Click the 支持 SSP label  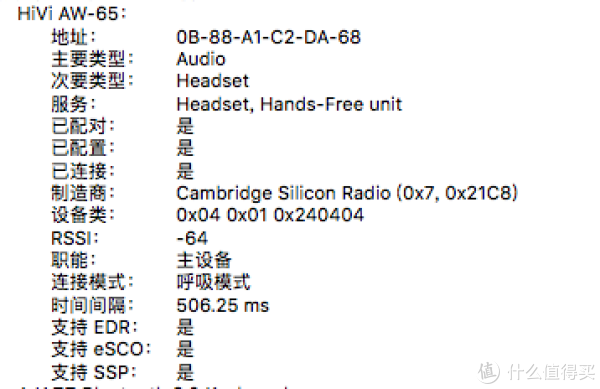point(94,372)
